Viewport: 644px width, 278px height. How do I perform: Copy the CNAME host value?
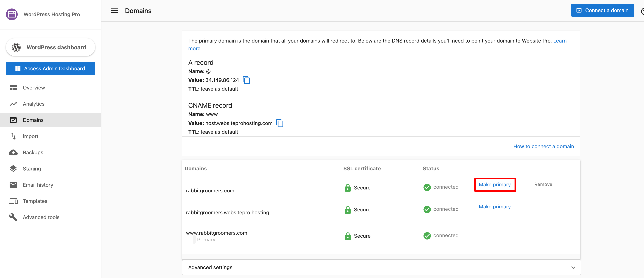pyautogui.click(x=280, y=123)
